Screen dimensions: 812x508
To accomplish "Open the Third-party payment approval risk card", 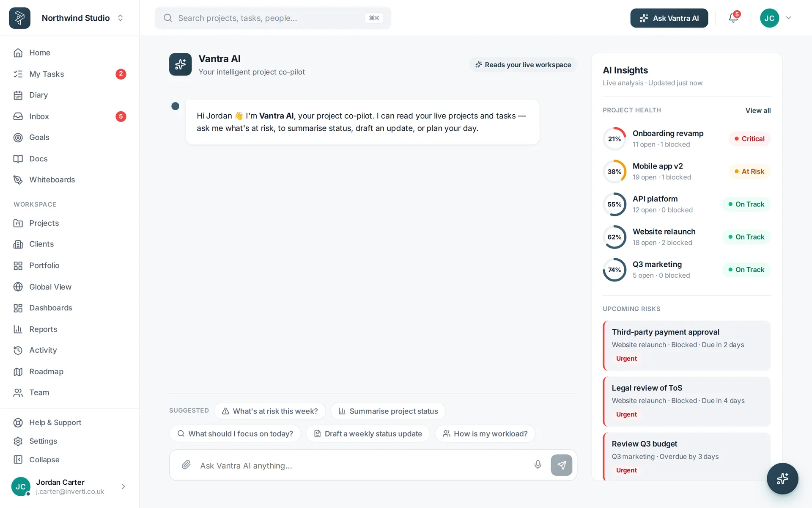I will 687,345.
